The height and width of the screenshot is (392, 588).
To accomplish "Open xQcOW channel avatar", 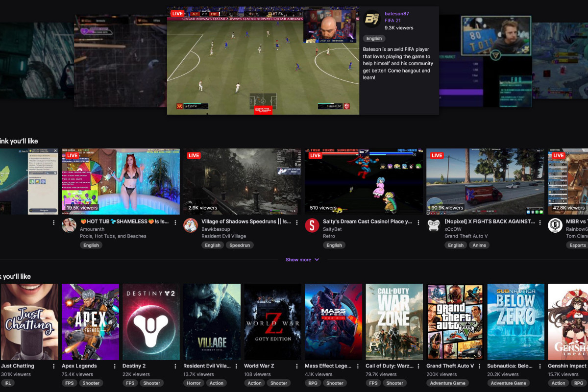I will point(433,225).
